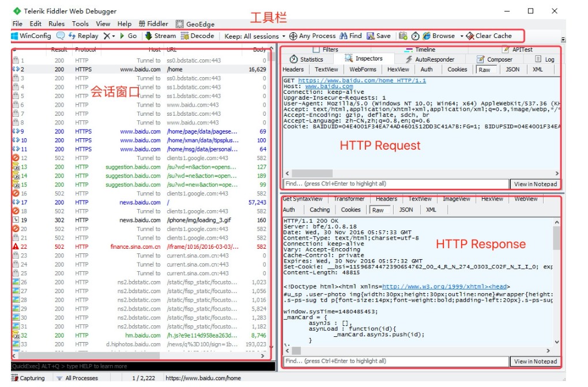
Task: Select response ImageView tab
Action: tap(457, 199)
